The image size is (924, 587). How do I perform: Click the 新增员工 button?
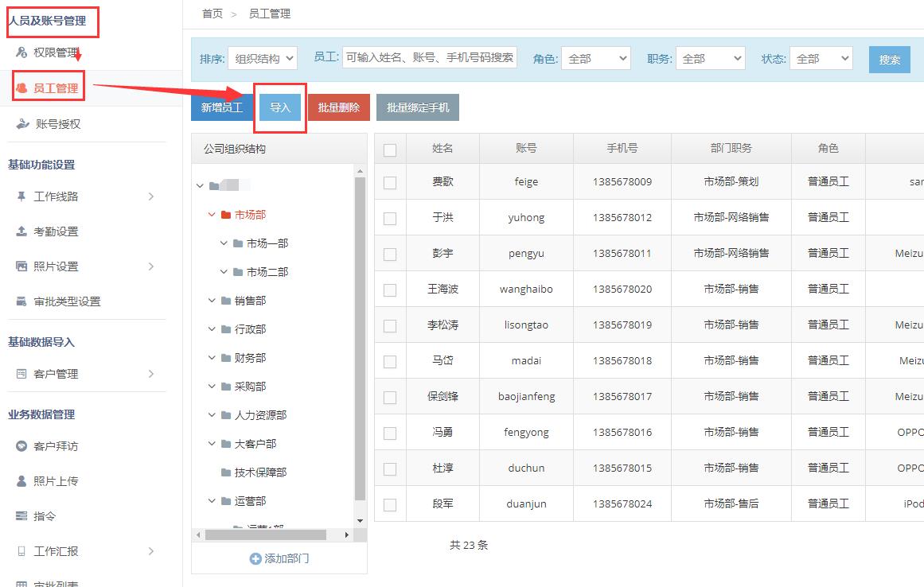(x=221, y=107)
